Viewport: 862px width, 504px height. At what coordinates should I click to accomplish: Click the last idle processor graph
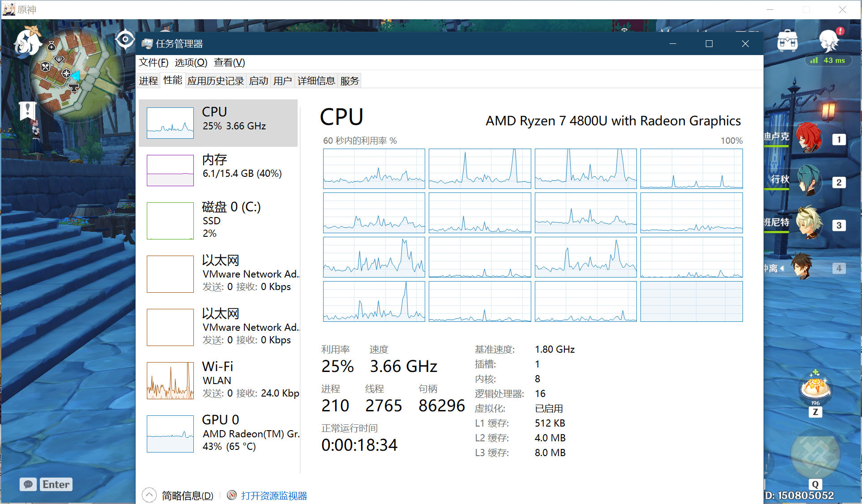pos(691,301)
